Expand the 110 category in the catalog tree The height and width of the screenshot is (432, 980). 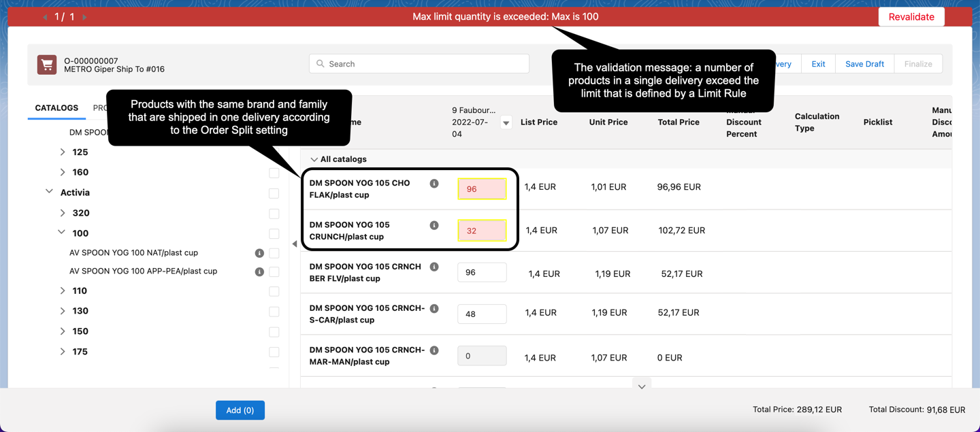click(63, 290)
